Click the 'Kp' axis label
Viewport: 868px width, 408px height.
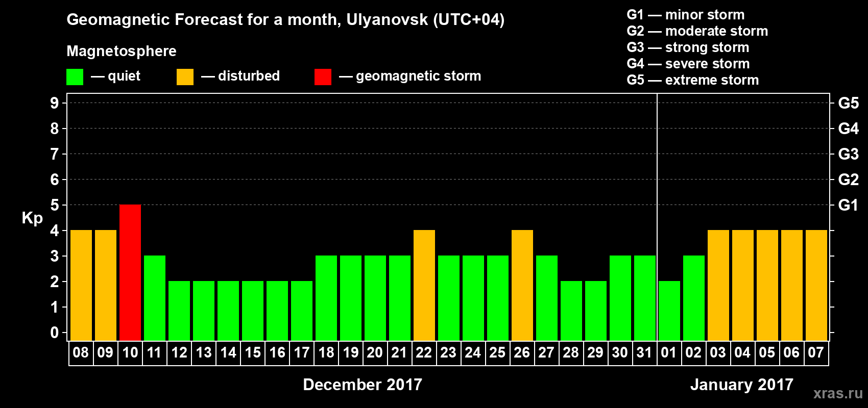(32, 218)
